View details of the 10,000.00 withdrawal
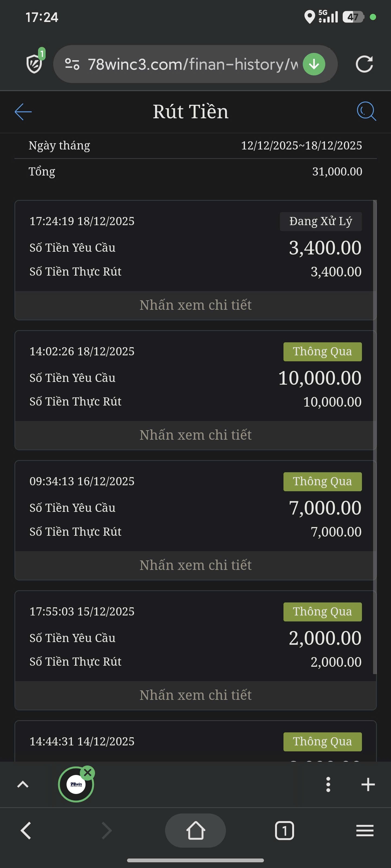Viewport: 391px width, 868px height. pyautogui.click(x=195, y=435)
